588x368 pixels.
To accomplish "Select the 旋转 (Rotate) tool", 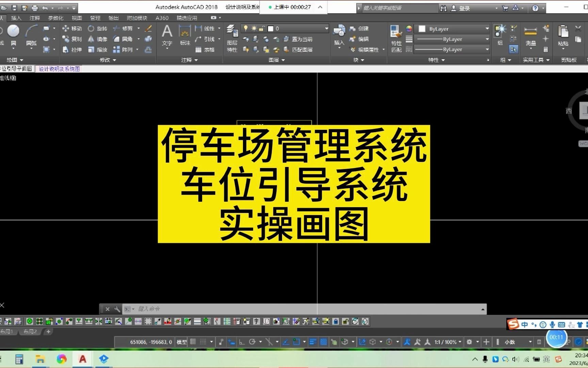I will [97, 29].
